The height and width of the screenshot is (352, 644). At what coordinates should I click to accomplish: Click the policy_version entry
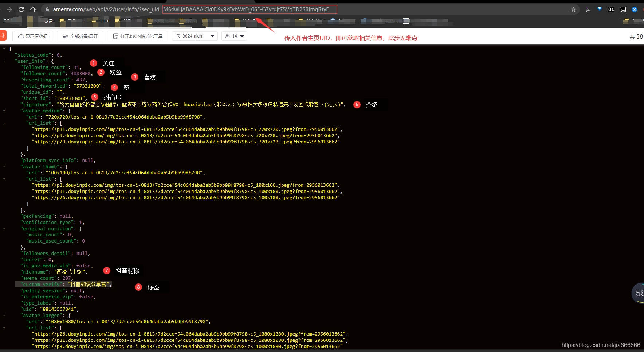pos(52,291)
